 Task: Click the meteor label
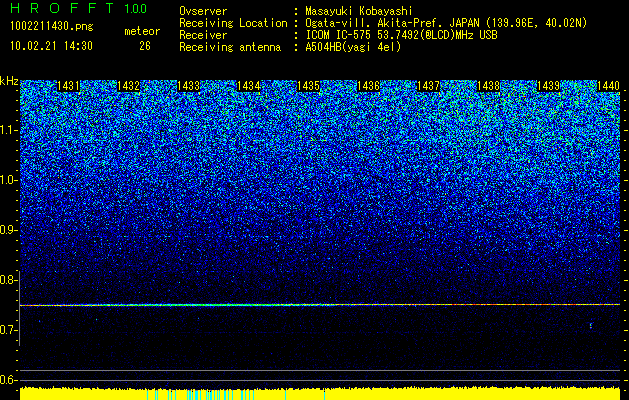[142, 31]
